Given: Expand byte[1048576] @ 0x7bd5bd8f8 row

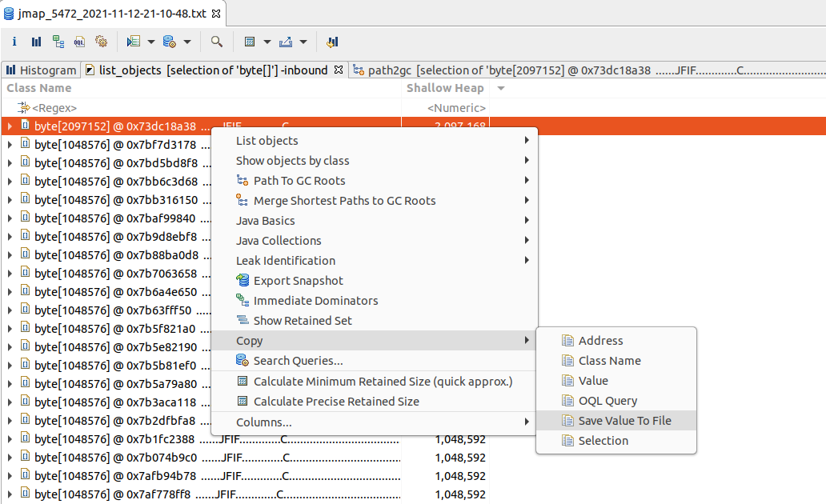Looking at the screenshot, I should coord(10,163).
